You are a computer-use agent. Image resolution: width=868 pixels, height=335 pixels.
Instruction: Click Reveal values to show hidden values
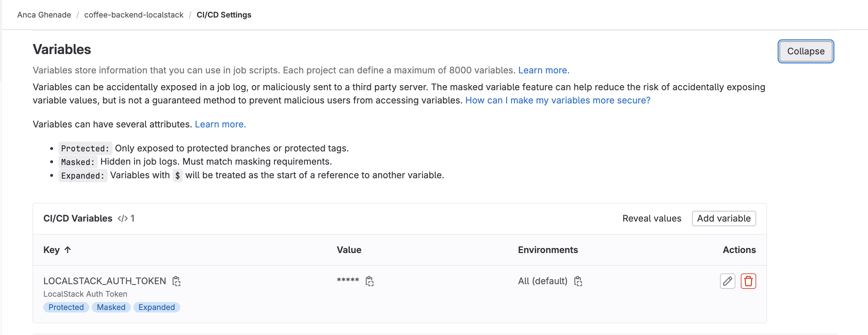pos(652,218)
